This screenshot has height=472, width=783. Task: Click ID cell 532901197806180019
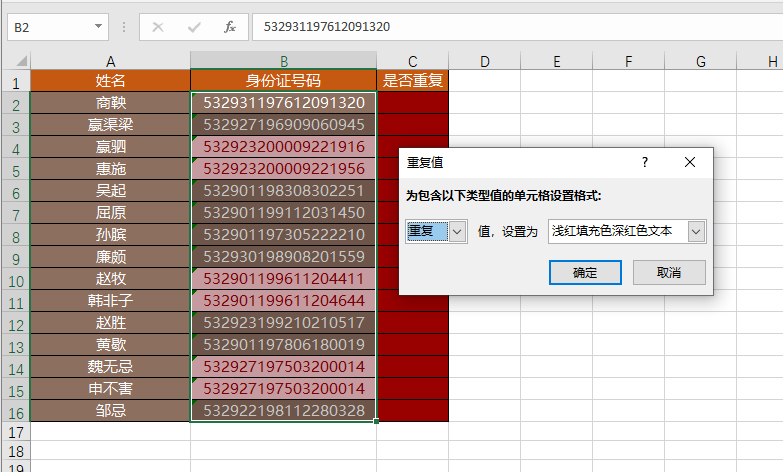tap(284, 344)
